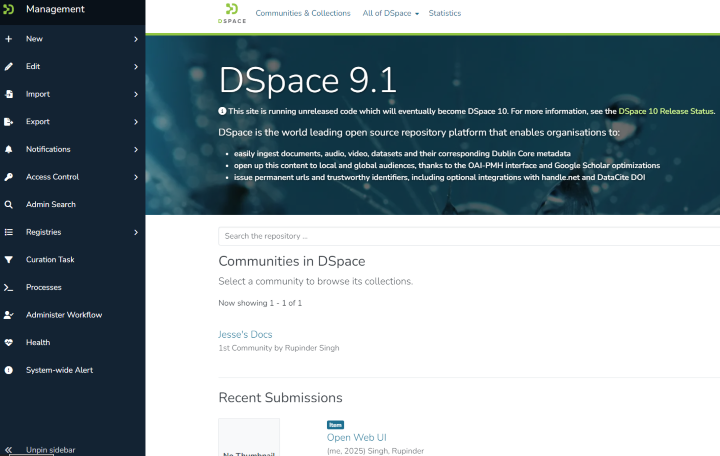Unpin sidebar using the double-arrow toggle
This screenshot has width=720, height=456.
click(9, 450)
